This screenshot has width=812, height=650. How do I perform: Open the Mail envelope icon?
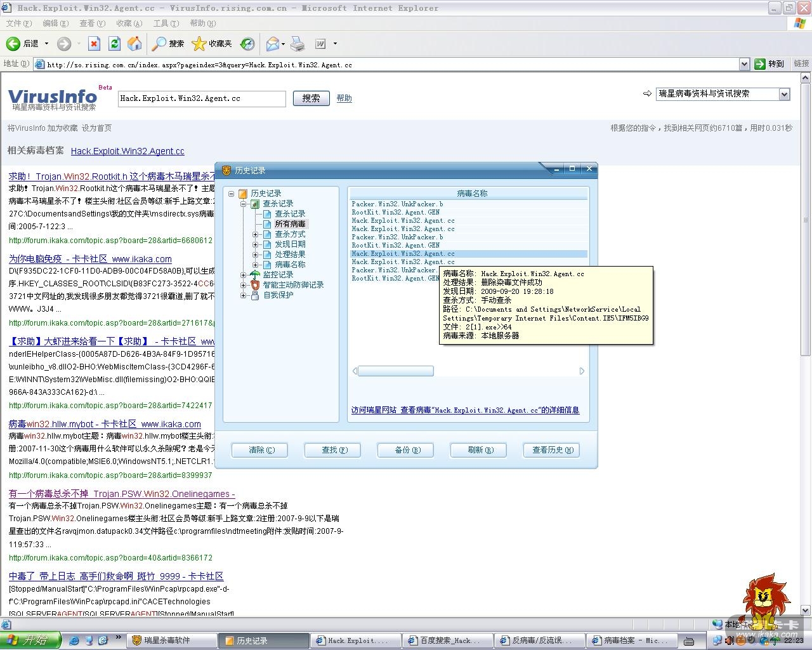click(x=273, y=44)
